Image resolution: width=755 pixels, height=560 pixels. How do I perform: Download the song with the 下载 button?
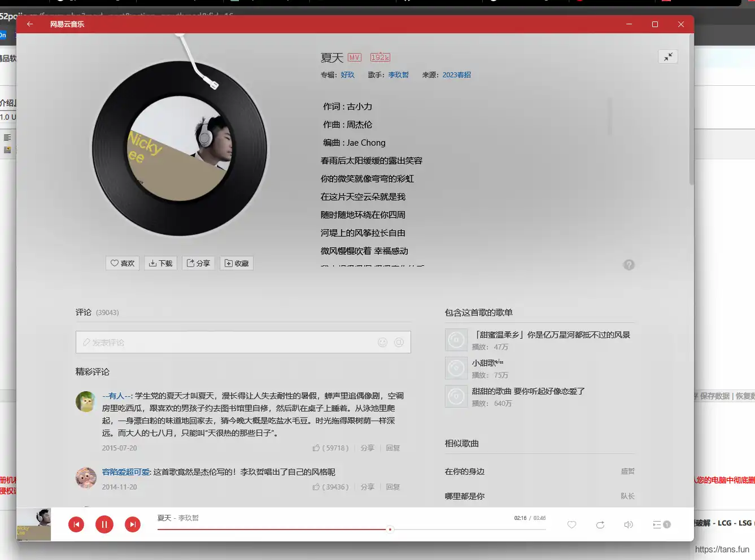coord(161,263)
